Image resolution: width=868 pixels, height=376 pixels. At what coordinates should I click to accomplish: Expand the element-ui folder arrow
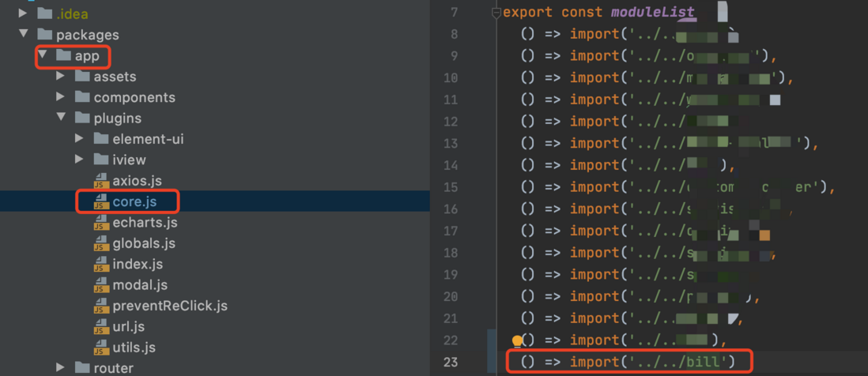point(79,138)
